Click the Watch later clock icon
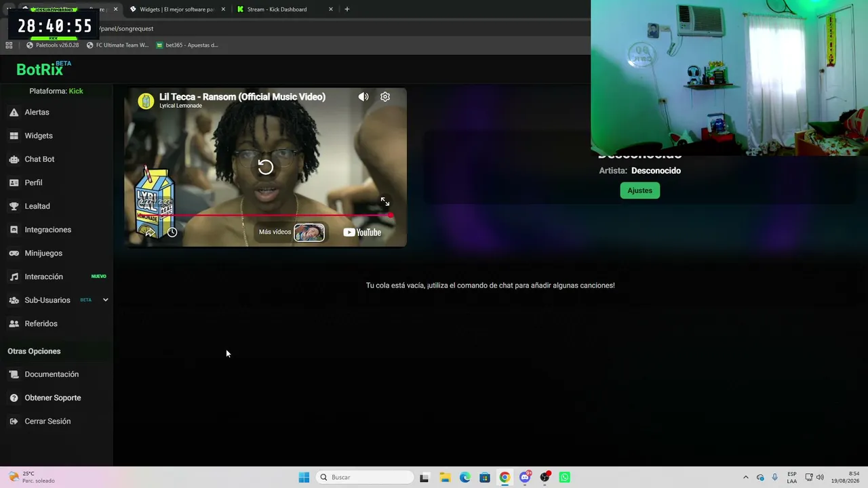Image resolution: width=868 pixels, height=488 pixels. click(x=172, y=232)
